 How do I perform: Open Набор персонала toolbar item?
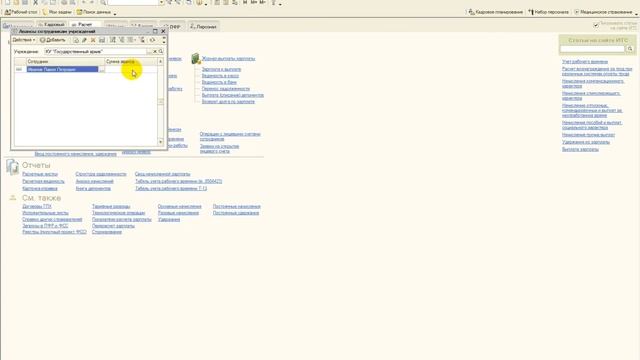[x=548, y=12]
